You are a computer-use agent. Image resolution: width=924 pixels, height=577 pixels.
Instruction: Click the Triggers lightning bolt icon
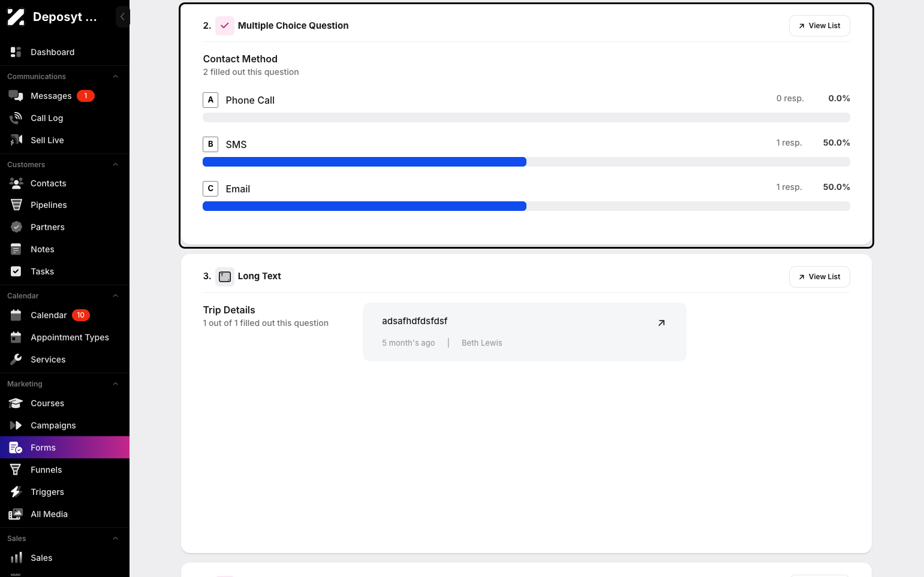click(x=16, y=492)
